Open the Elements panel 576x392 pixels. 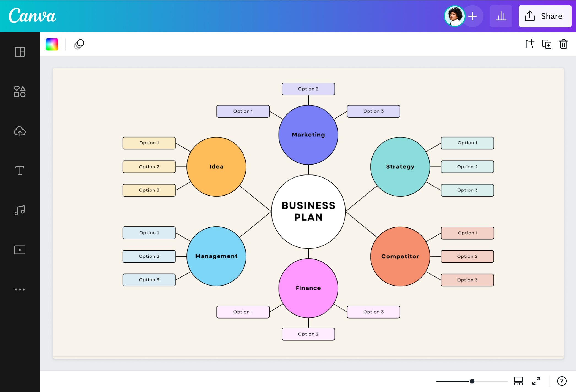tap(19, 92)
